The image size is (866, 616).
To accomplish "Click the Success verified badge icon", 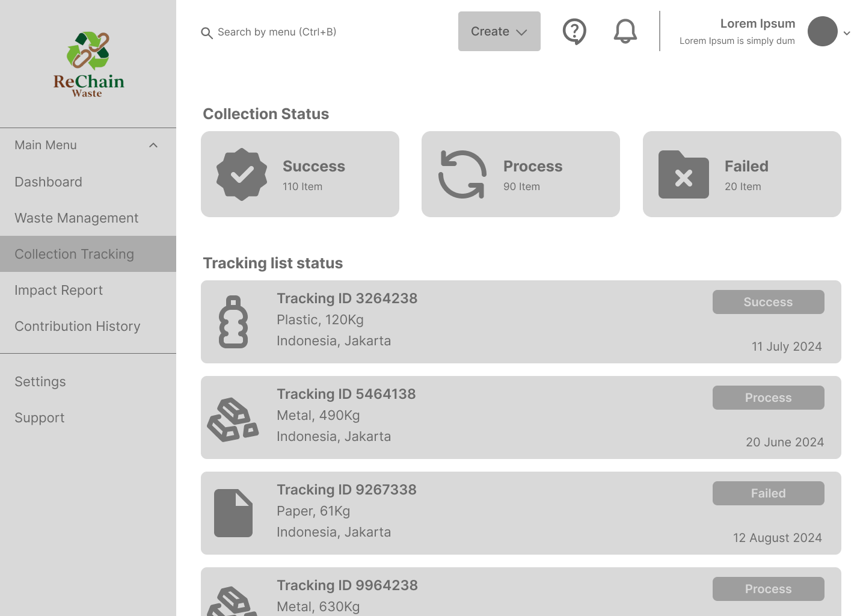I will click(242, 174).
